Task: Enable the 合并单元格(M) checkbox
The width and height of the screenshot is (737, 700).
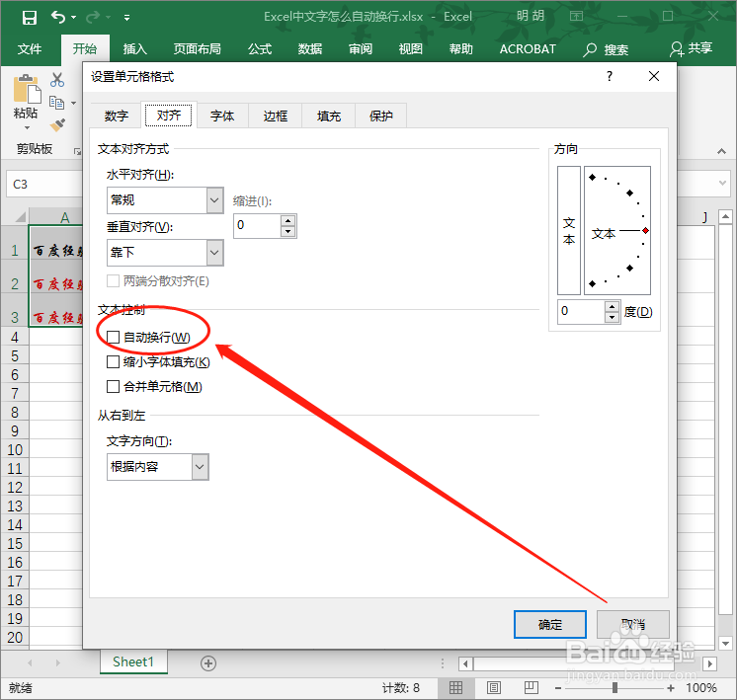Action: click(x=113, y=387)
